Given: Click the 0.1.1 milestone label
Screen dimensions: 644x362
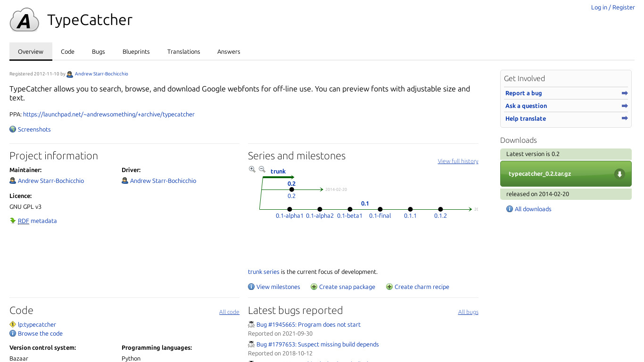Looking at the screenshot, I should coord(410,215).
